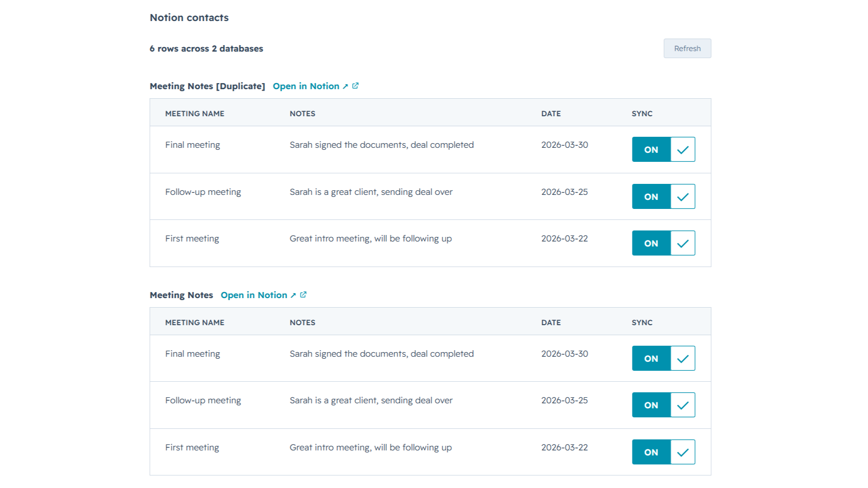Toggle sync for First meeting in Meeting Notes [Duplicate]
The width and height of the screenshot is (868, 488).
[x=663, y=243]
